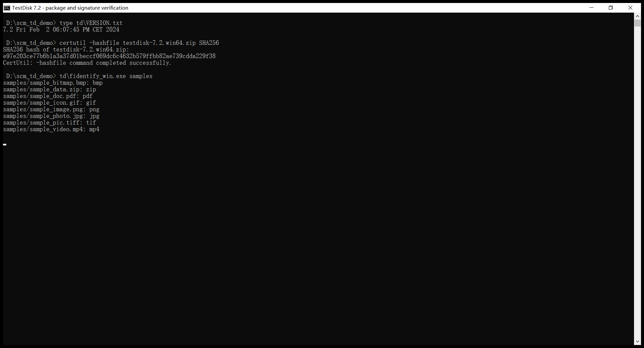Click the sample_doc.pdf output line
Viewport: 644px width, 348px height.
[x=48, y=96]
